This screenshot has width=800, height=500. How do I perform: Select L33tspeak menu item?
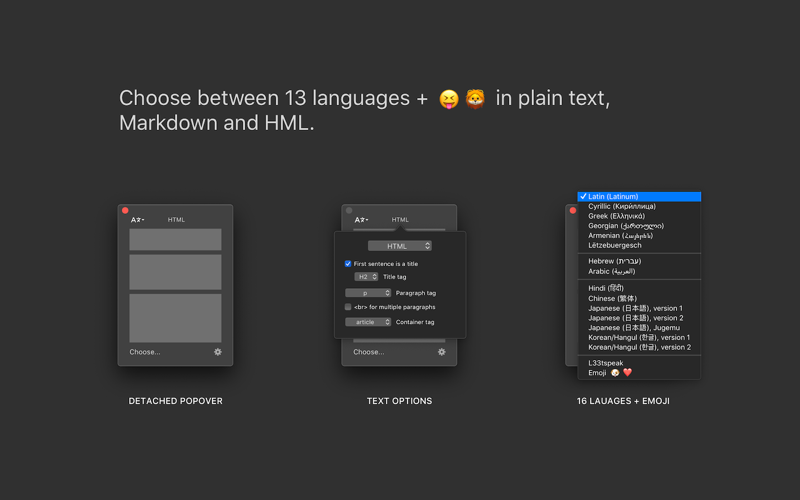pyautogui.click(x=639, y=363)
